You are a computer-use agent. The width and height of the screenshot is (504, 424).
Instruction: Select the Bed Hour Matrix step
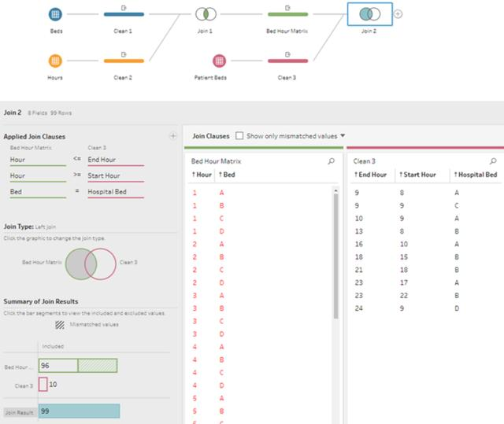[287, 14]
